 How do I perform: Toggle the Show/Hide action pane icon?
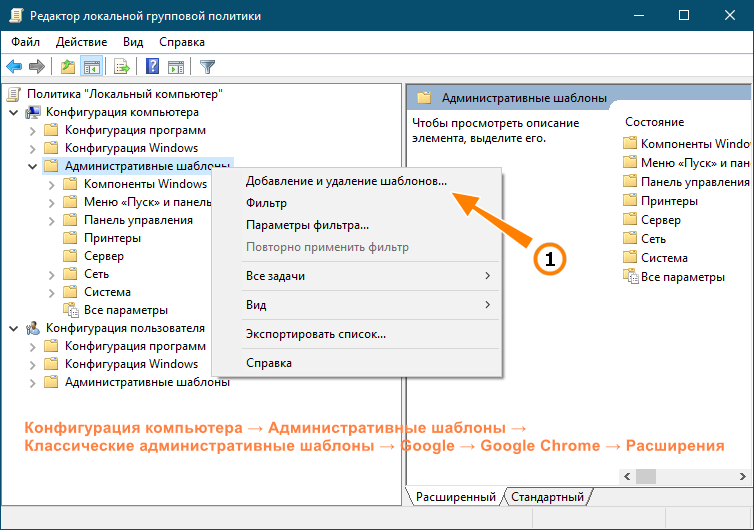pos(176,66)
